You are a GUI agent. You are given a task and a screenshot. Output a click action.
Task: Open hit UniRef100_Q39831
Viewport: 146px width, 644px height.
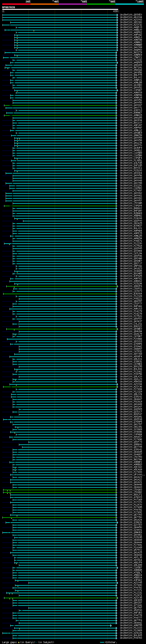tap(131, 361)
